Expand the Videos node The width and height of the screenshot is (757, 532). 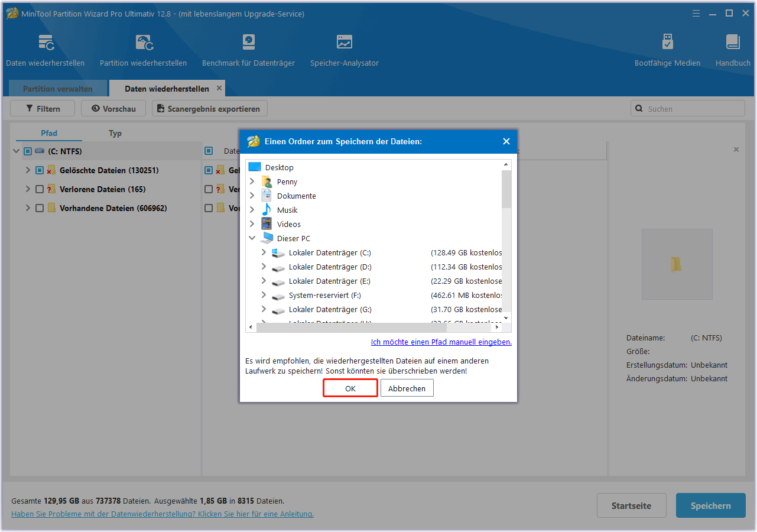252,224
